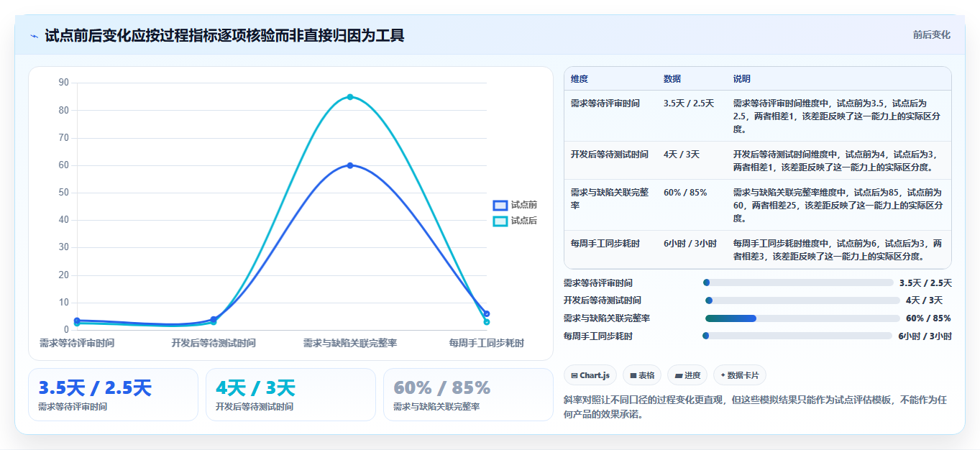Screen dimensions: 980x450
Task: Click the 试点前 peak point at 60
Action: pos(350,165)
